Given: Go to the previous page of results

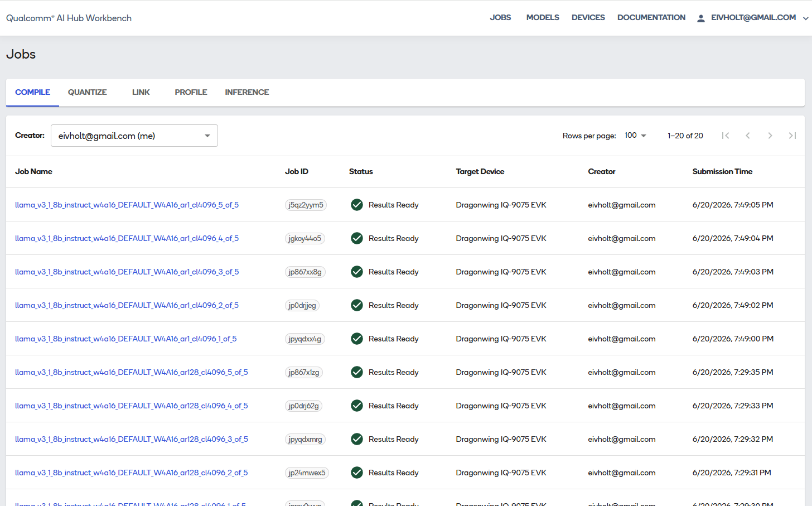Looking at the screenshot, I should pyautogui.click(x=748, y=136).
